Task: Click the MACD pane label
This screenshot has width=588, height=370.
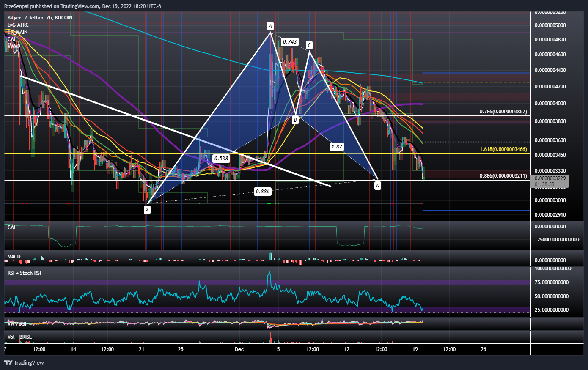Action: point(14,257)
